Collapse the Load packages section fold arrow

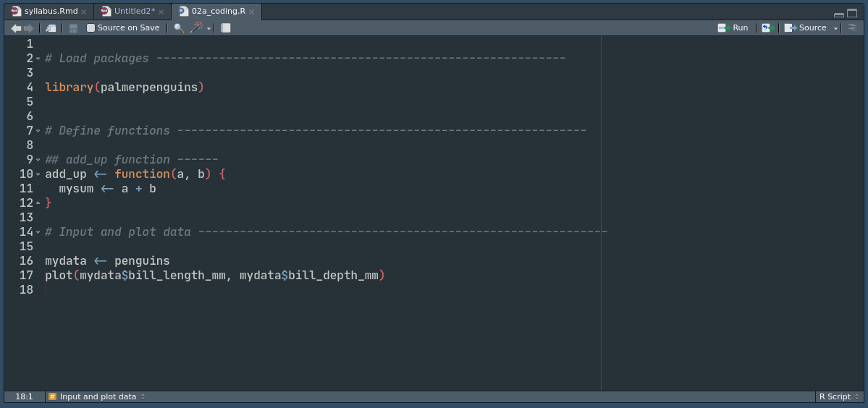38,59
